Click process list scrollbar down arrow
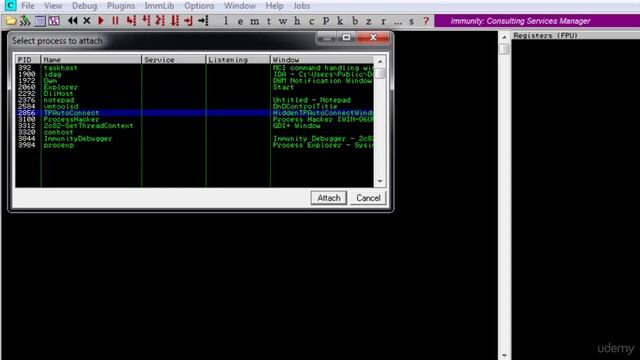This screenshot has width=640, height=360. (380, 181)
